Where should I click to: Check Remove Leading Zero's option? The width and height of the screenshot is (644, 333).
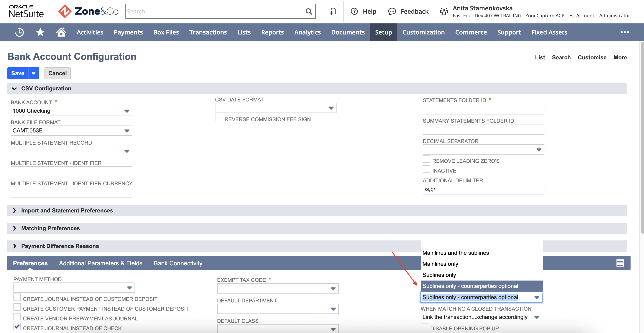[426, 159]
